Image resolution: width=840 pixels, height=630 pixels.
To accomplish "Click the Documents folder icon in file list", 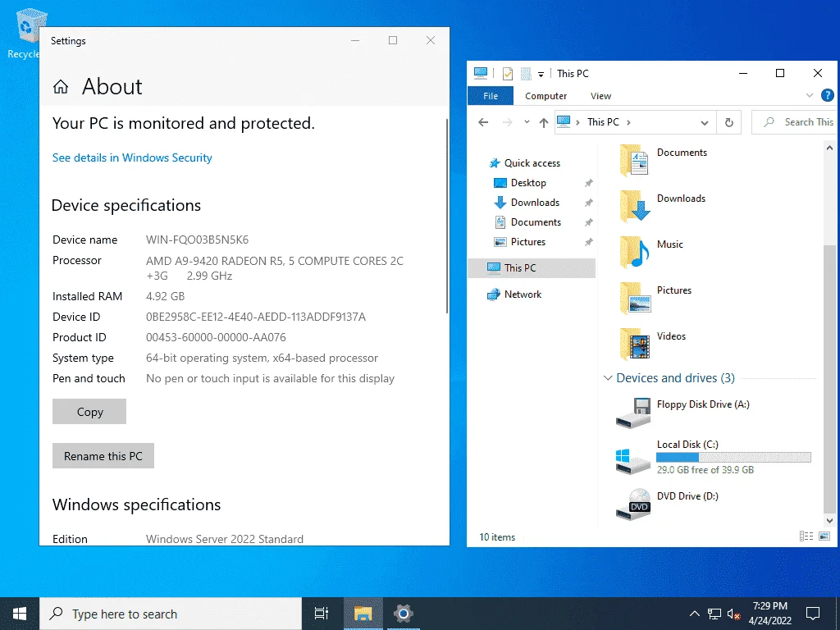I will coord(634,161).
